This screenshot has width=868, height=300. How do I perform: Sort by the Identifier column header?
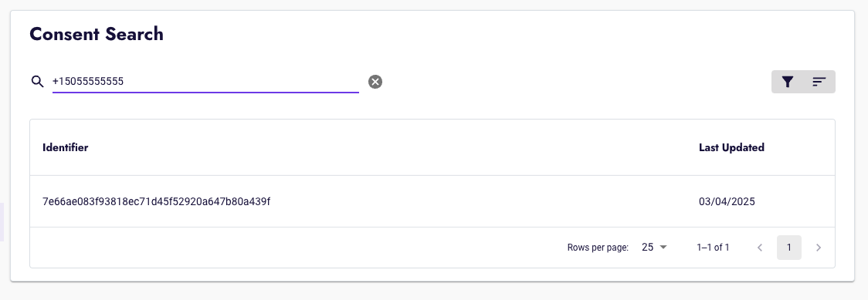[x=66, y=147]
